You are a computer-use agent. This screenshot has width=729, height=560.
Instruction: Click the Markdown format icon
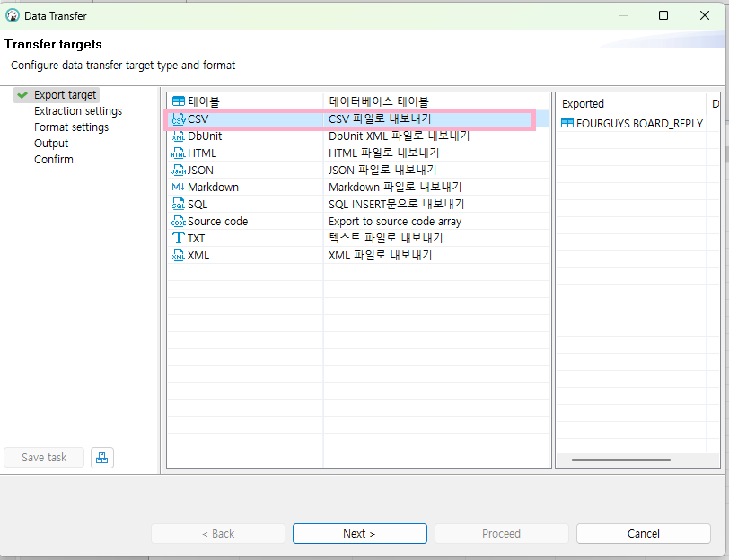(x=179, y=187)
